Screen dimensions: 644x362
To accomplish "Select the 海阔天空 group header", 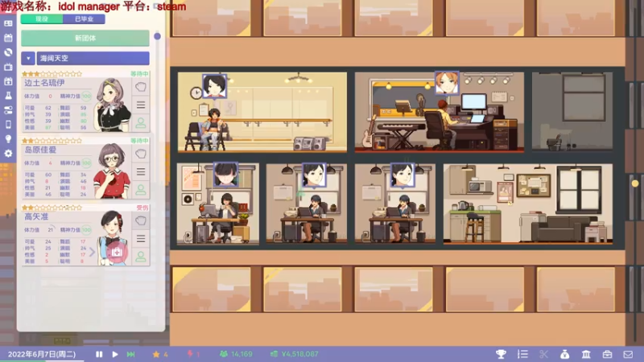I will pyautogui.click(x=93, y=58).
